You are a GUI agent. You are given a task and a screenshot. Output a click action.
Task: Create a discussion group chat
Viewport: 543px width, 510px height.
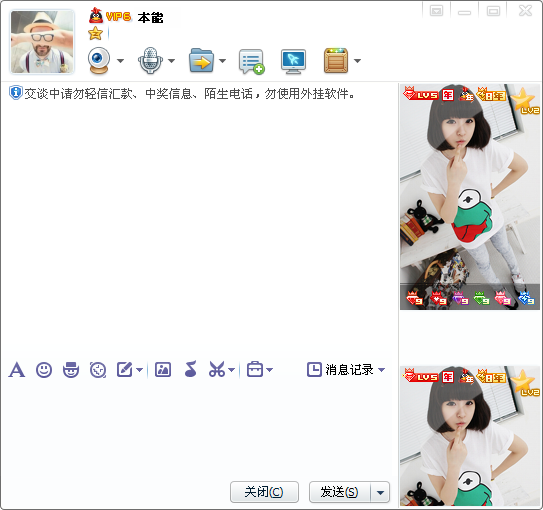point(252,61)
